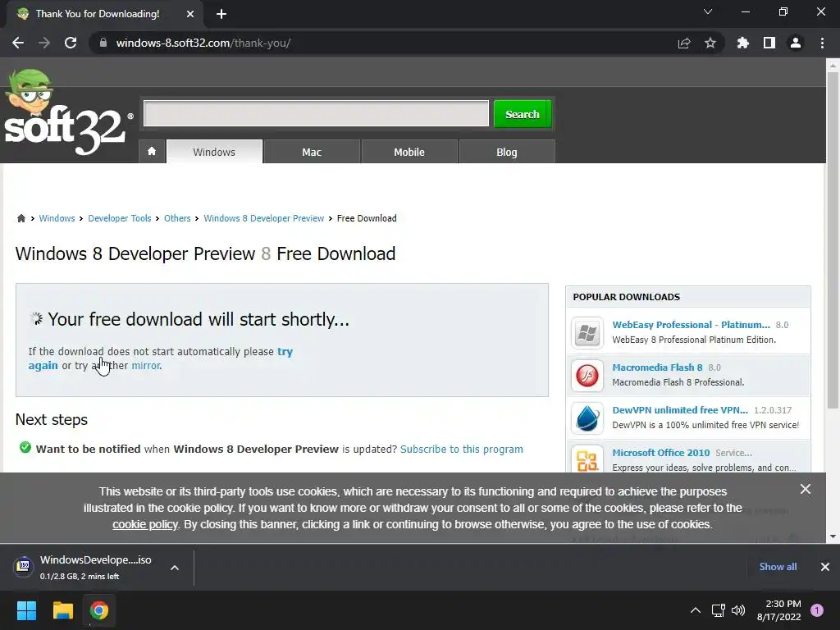Select the Mac navigation tab
Screen dimensions: 840x630
312,152
